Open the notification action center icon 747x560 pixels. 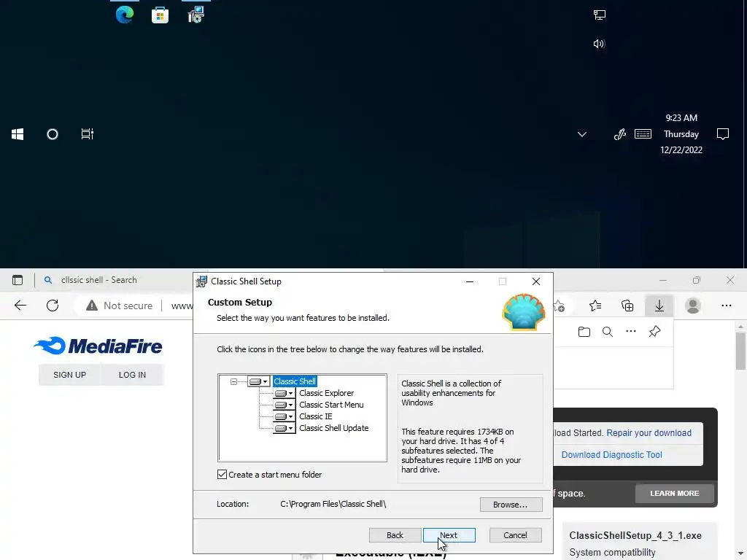723,134
